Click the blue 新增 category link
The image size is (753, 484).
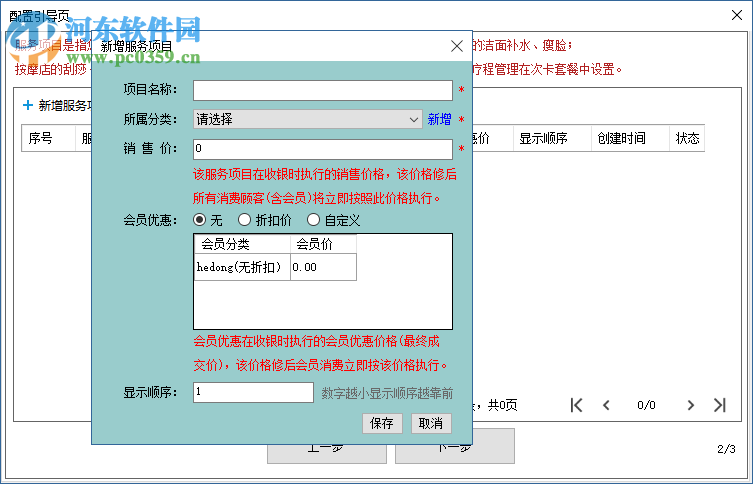pos(439,119)
